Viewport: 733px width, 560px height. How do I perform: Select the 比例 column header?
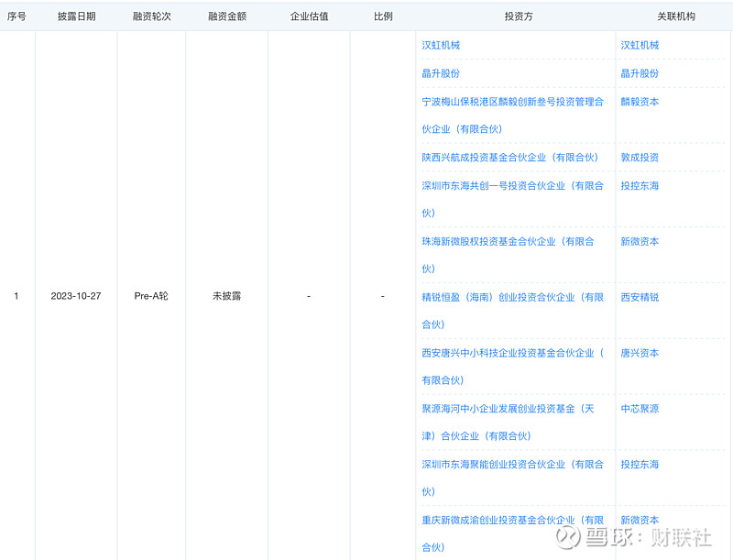tap(383, 16)
